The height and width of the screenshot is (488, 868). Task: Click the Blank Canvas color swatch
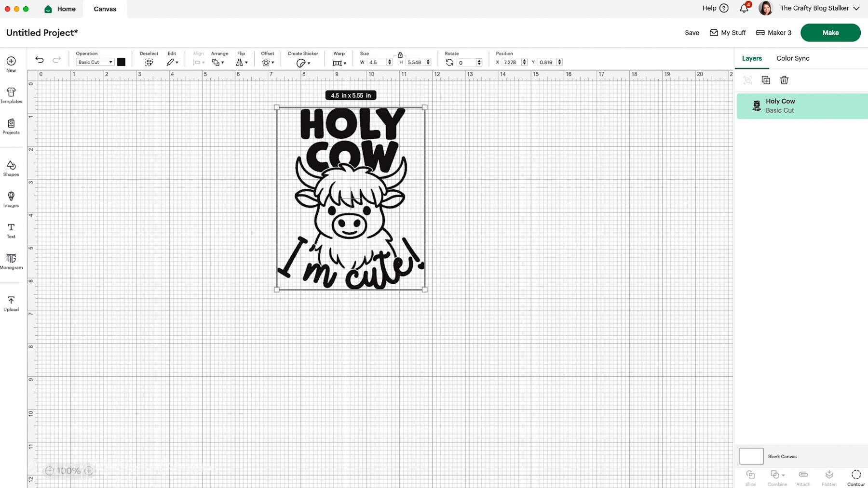coord(751,456)
